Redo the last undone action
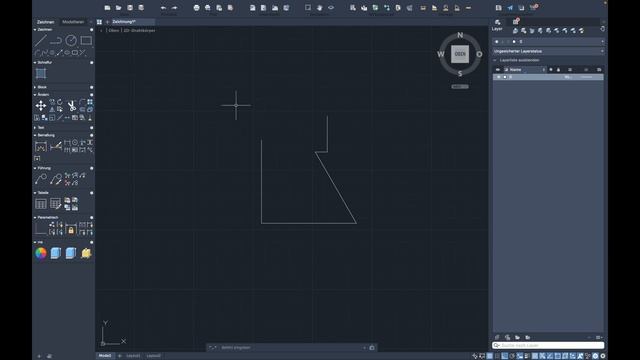Viewport: 640px width, 360px height. [175, 8]
